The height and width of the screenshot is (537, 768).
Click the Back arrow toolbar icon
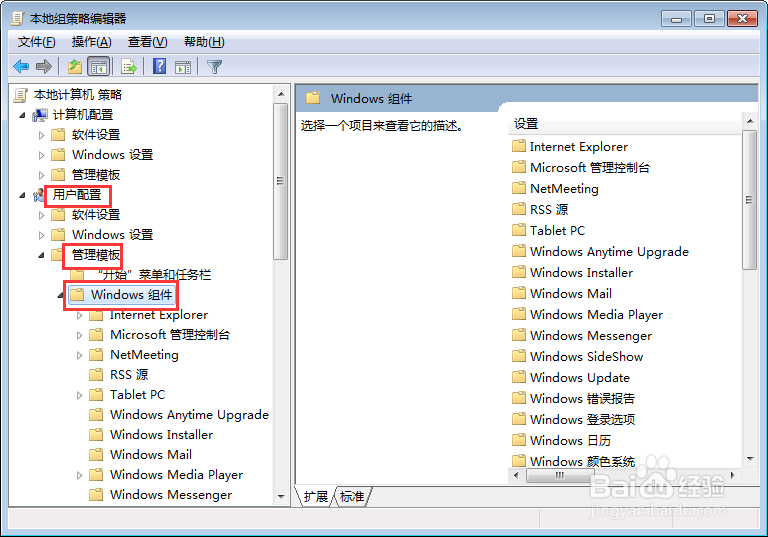click(x=21, y=66)
